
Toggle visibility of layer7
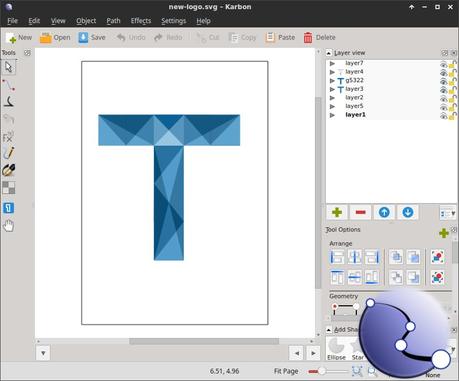click(x=443, y=64)
